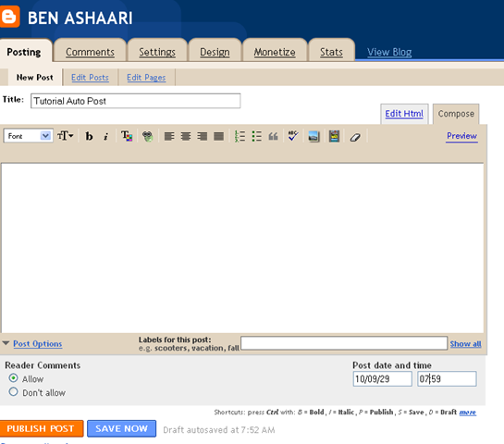This screenshot has width=504, height=444.
Task: Align text right
Action: coord(203,136)
